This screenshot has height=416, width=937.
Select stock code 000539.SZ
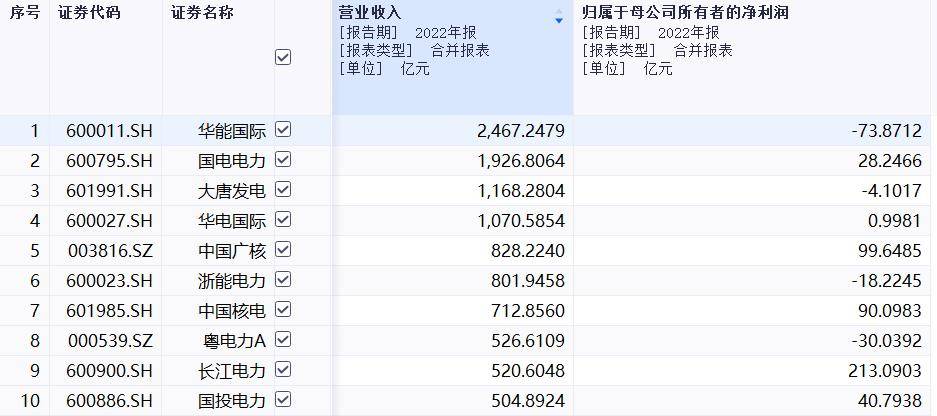click(111, 341)
